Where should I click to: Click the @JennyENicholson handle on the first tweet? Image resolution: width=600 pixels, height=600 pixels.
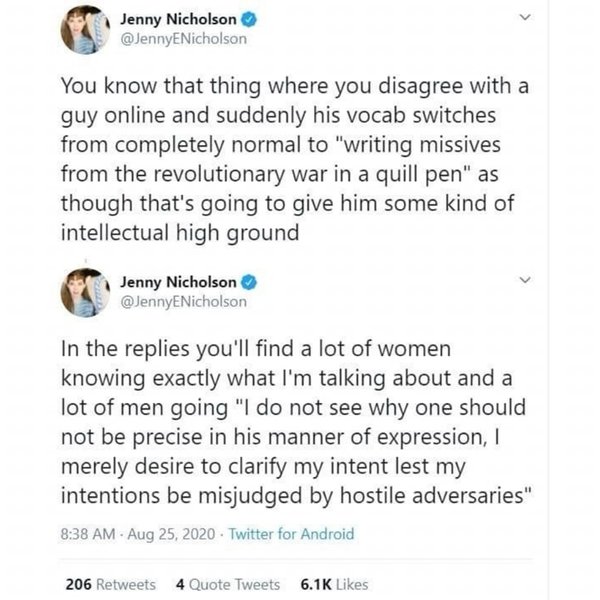[183, 40]
